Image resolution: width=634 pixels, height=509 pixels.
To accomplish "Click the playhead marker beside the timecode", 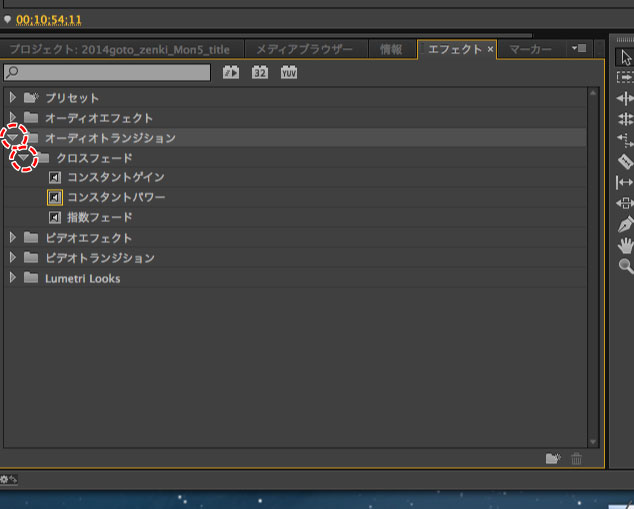I will click(x=7, y=19).
